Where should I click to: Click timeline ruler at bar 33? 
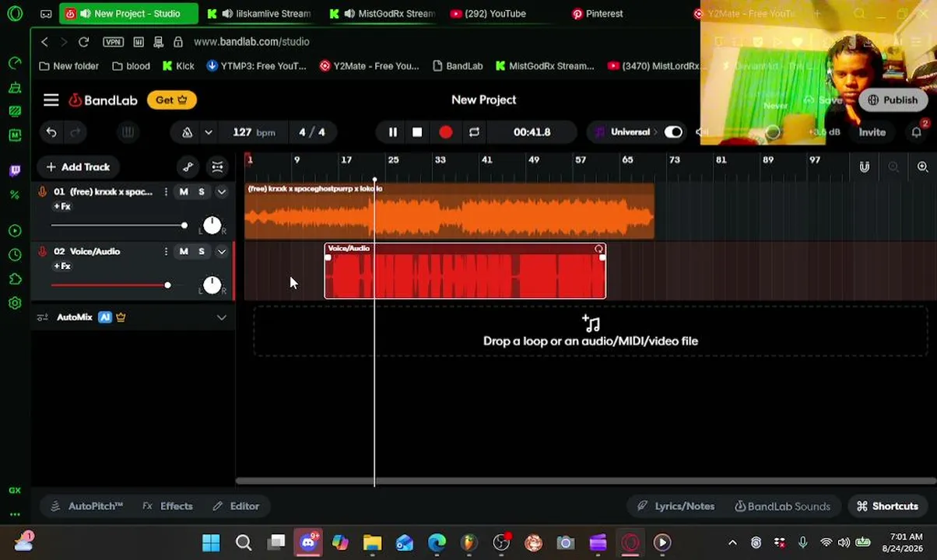point(440,160)
